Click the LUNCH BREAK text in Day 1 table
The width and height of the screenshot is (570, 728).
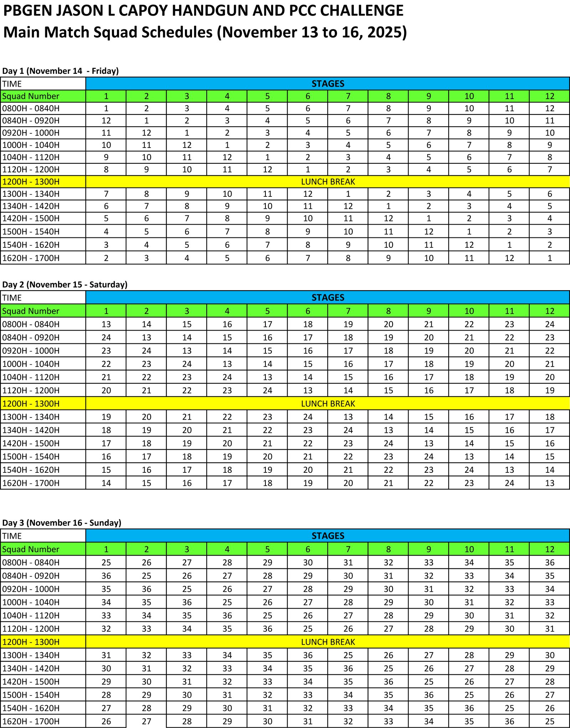coord(328,182)
